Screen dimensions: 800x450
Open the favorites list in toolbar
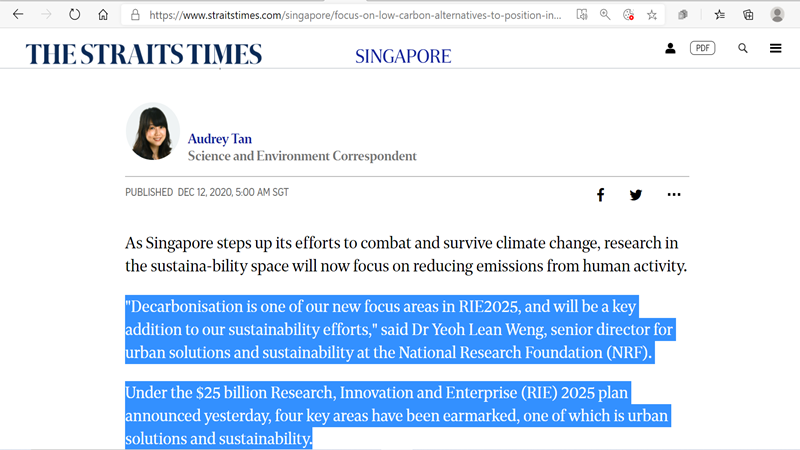[719, 15]
